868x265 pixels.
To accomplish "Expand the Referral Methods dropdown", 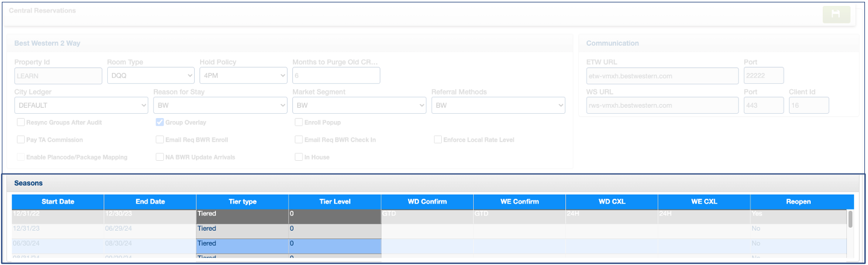I will [498, 105].
